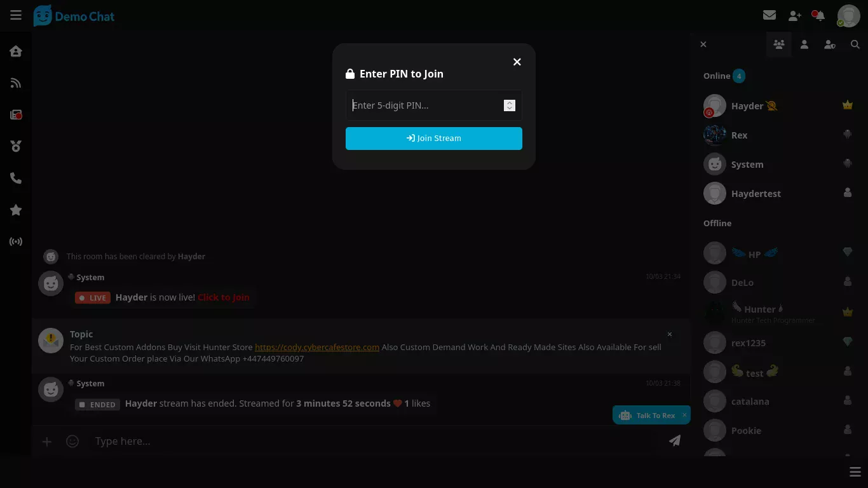
Task: Open the mail messages icon in header
Action: pos(770,15)
